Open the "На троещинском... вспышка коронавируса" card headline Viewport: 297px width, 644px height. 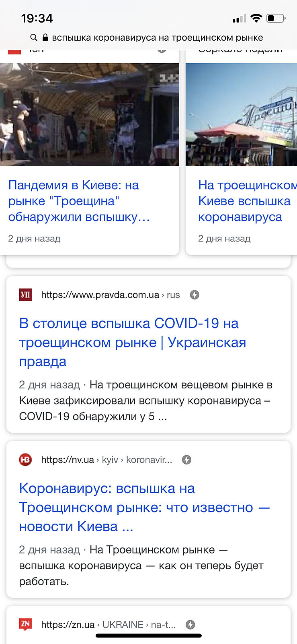coord(244,201)
